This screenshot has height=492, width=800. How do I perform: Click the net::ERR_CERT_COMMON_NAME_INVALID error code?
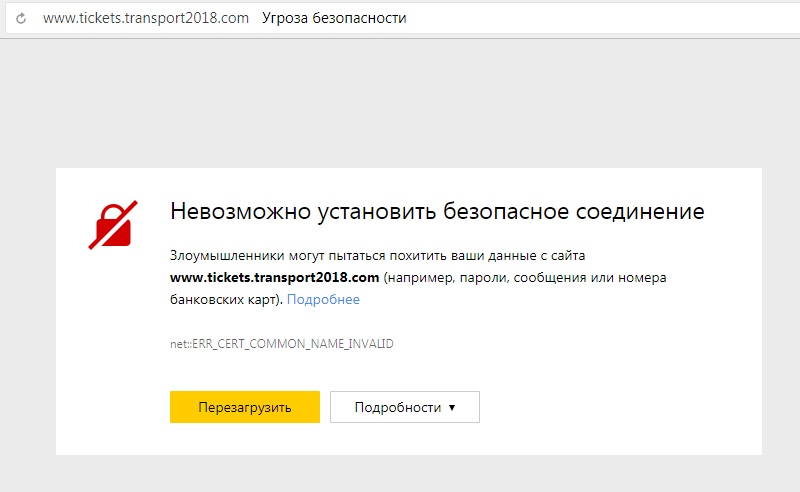click(281, 343)
